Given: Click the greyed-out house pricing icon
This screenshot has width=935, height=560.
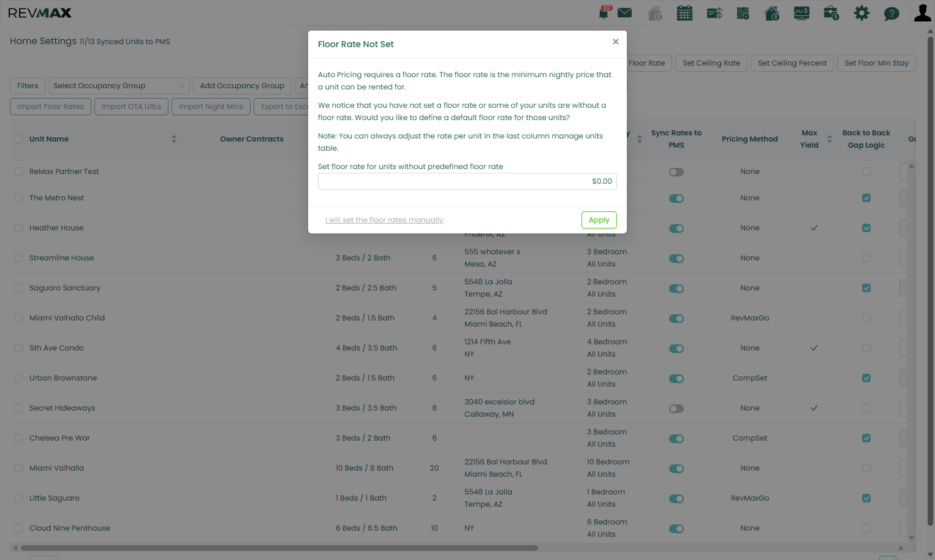Looking at the screenshot, I should tap(655, 13).
